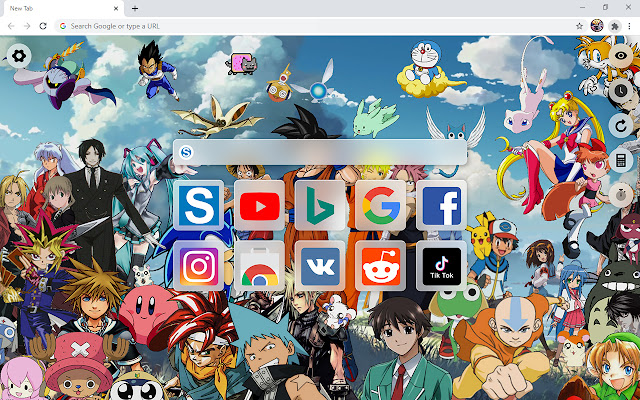The image size is (640, 400).
Task: Open the Reddit shortcut tile
Action: [381, 266]
